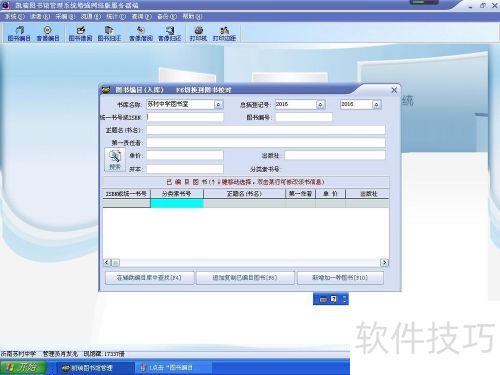Click the ISBN或统一书号 column header

click(126, 194)
